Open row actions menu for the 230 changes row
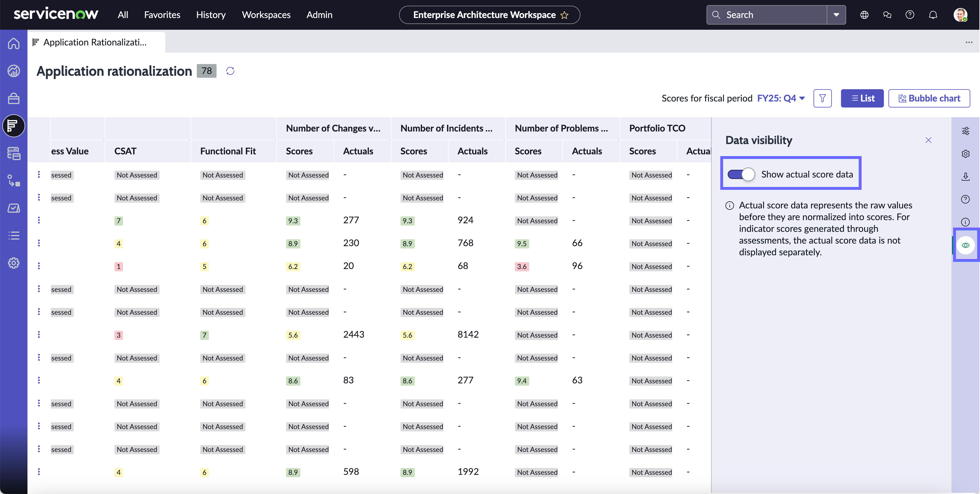This screenshot has height=494, width=980. tap(39, 243)
